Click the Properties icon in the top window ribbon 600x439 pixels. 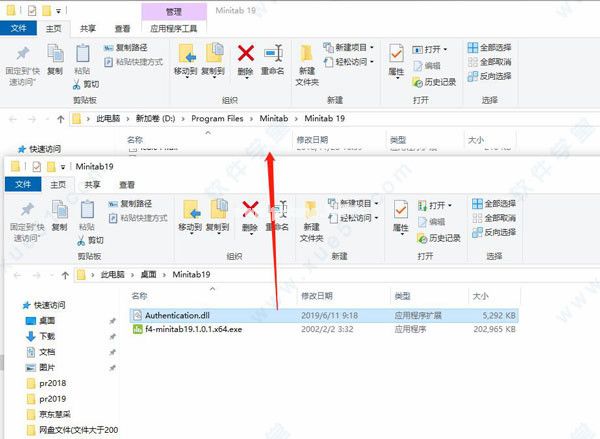[396, 54]
